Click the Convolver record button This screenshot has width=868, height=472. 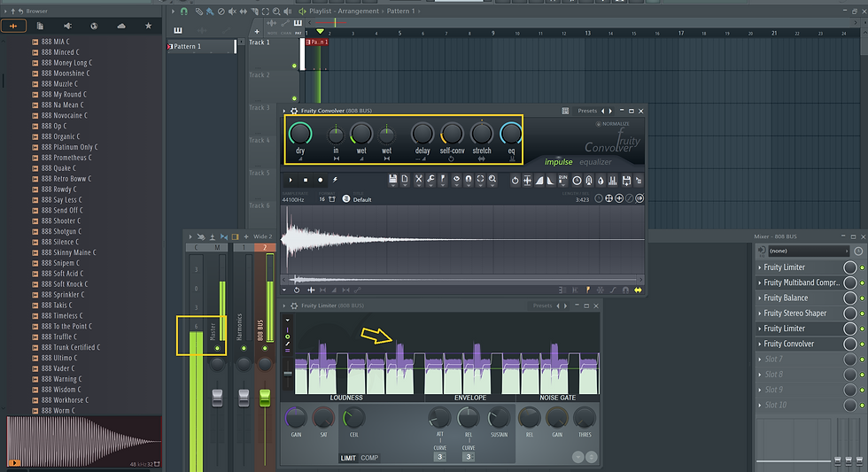320,180
